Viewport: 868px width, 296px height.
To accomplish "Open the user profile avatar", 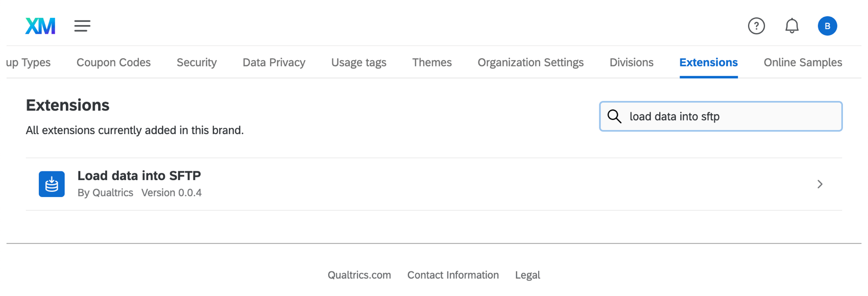I will pyautogui.click(x=828, y=26).
